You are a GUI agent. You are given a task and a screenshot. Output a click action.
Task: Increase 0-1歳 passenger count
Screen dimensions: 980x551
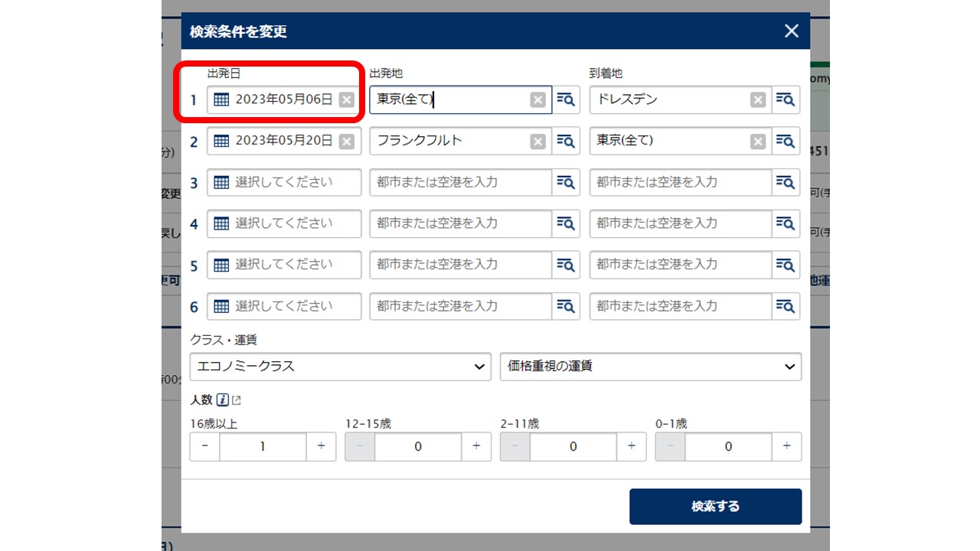786,446
